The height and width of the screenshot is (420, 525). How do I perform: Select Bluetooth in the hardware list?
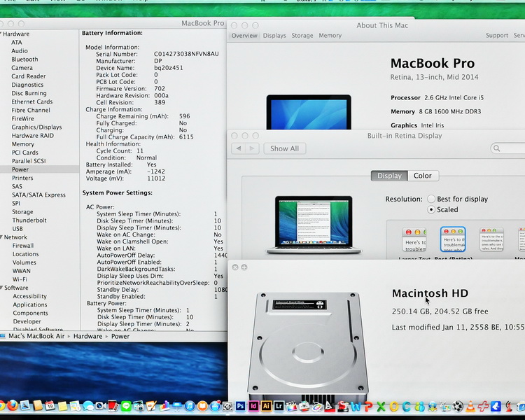pyautogui.click(x=24, y=59)
